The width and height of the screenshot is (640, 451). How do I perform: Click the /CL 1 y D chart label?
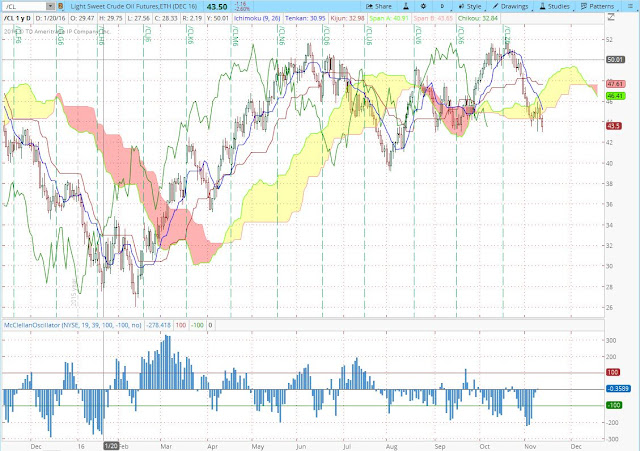tap(18, 18)
